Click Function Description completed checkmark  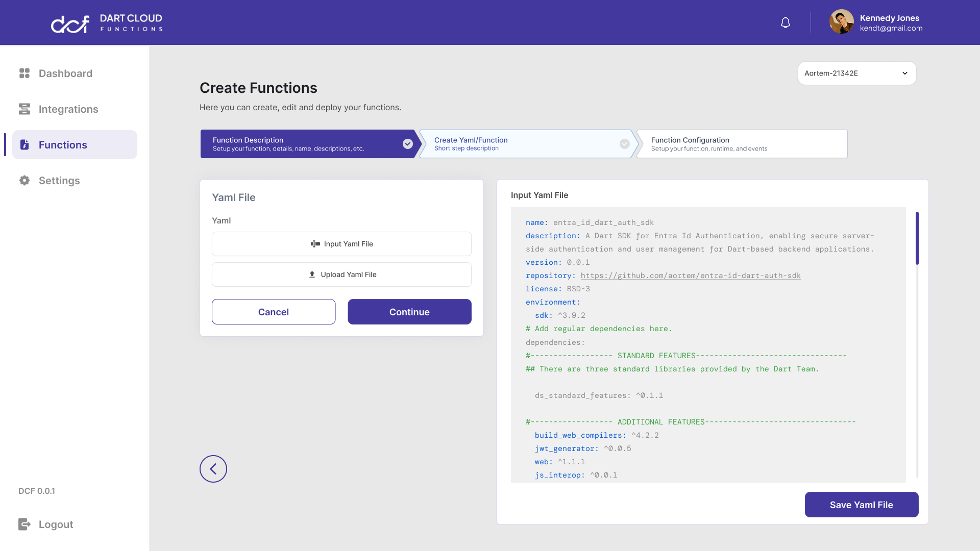point(408,144)
